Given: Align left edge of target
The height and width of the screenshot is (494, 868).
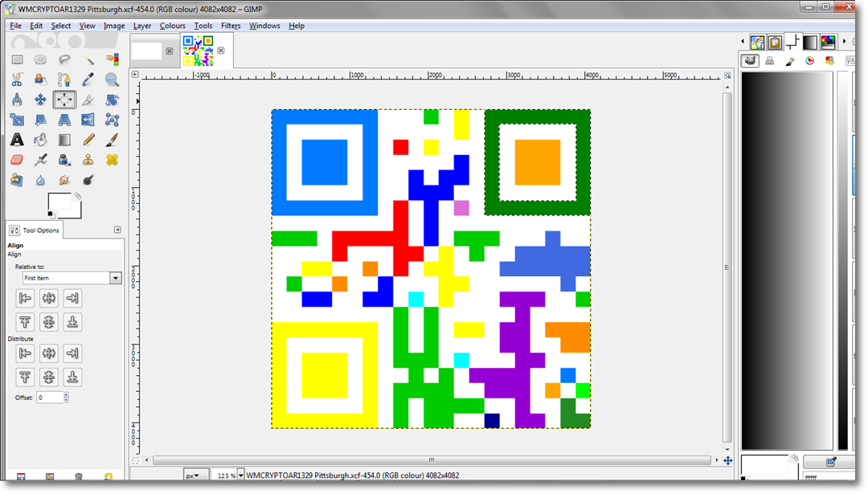Looking at the screenshot, I should [x=25, y=298].
